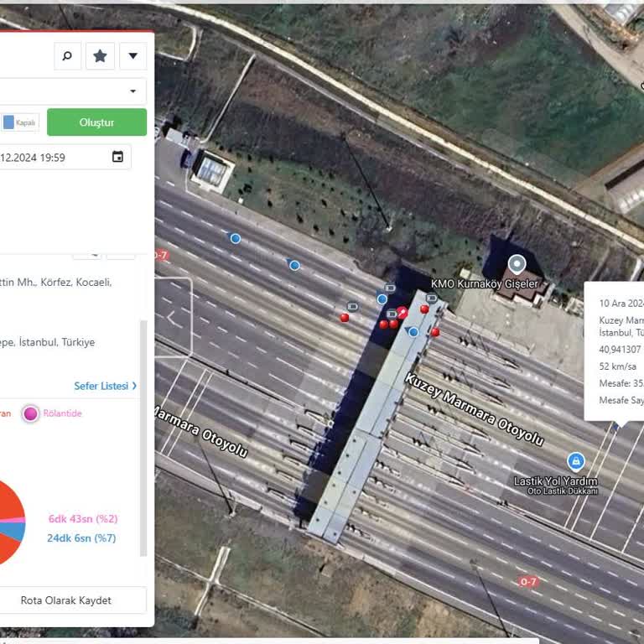Image resolution: width=644 pixels, height=644 pixels.
Task: Click the Oto Lastik Dükkanı subtitle
Action: (x=563, y=491)
